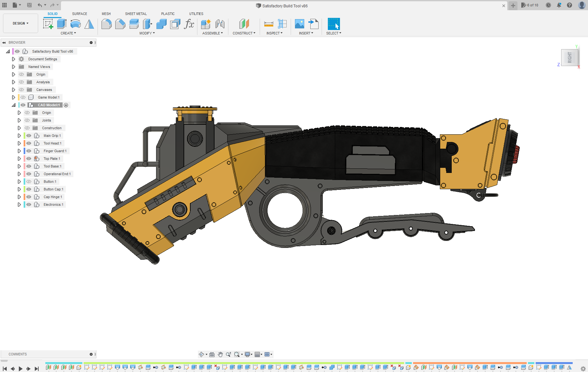The height and width of the screenshot is (372, 588).
Task: Switch to the SURFACE tab
Action: pyautogui.click(x=79, y=14)
